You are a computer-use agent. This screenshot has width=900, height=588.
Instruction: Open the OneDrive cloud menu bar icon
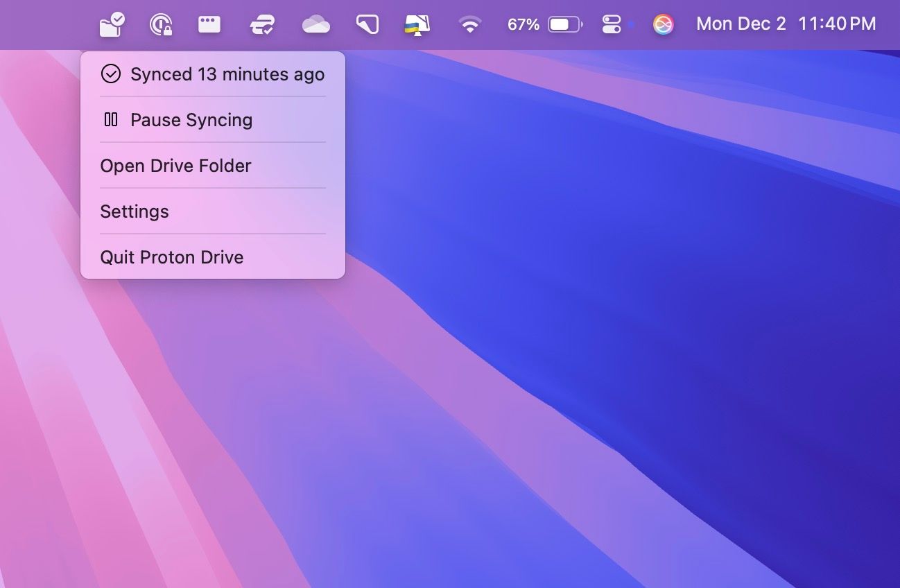coord(316,25)
